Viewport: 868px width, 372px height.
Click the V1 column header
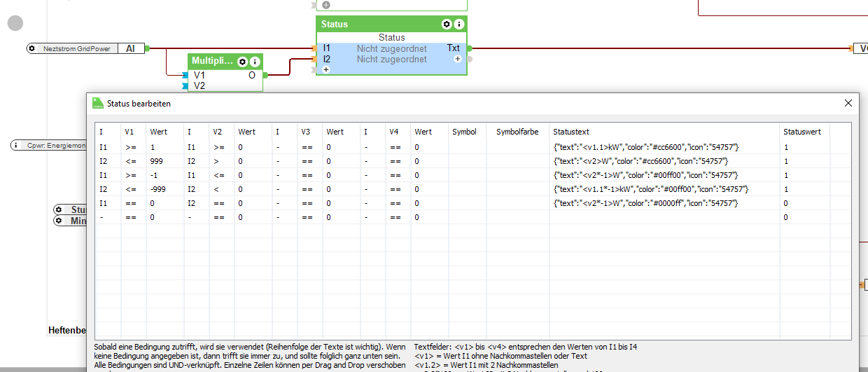129,132
